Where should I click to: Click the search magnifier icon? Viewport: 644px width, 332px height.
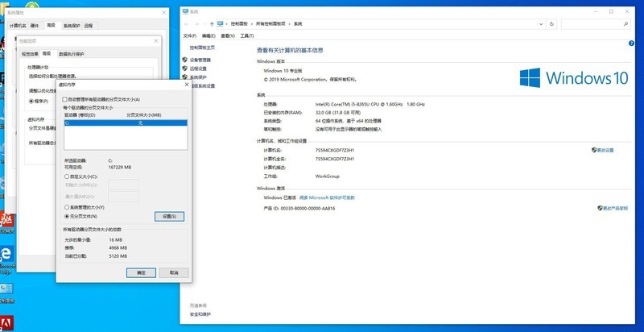click(626, 24)
